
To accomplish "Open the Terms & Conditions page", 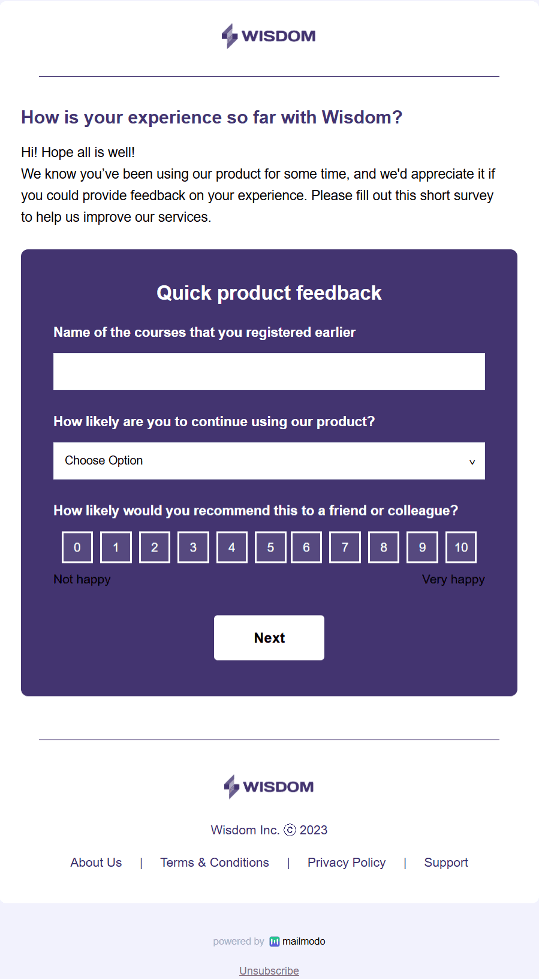I will click(x=214, y=862).
